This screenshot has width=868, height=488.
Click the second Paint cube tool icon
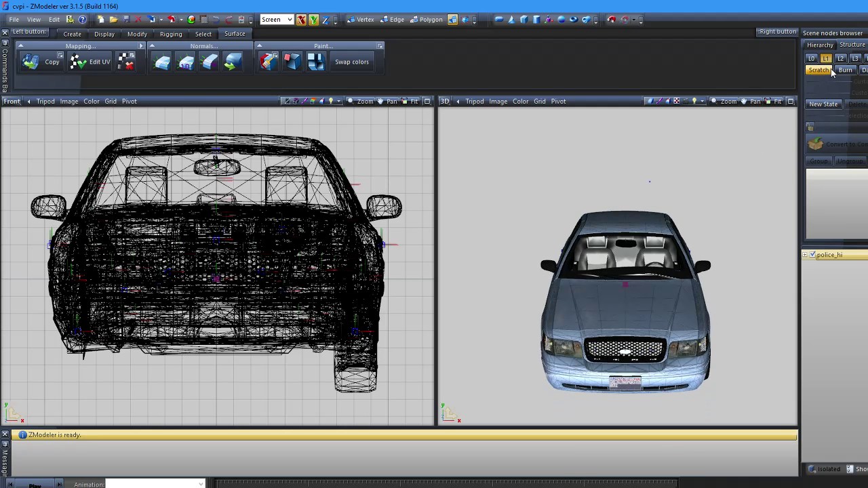(x=292, y=62)
